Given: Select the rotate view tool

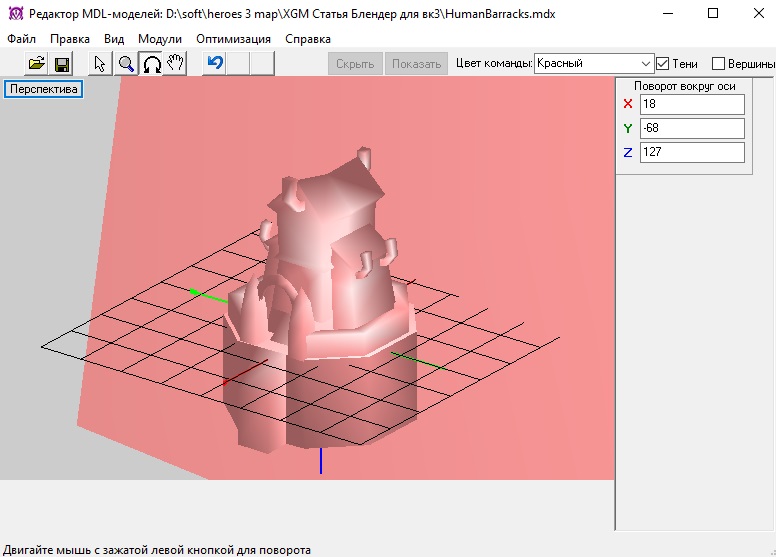Looking at the screenshot, I should 151,63.
